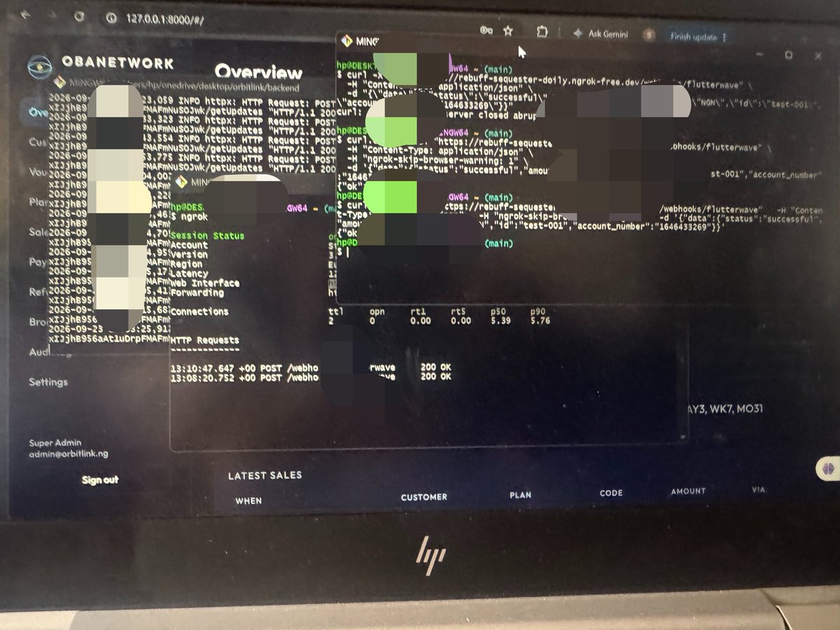Viewport: 840px width, 630px height.
Task: Reload the 127.0.0.1:8000 page
Action: pos(79,16)
